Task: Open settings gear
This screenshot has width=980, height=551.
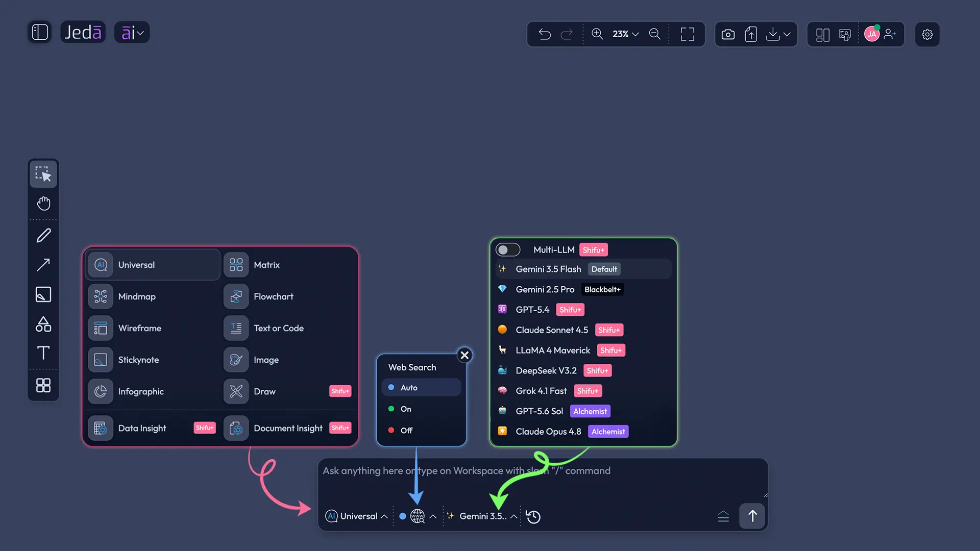Action: click(927, 34)
